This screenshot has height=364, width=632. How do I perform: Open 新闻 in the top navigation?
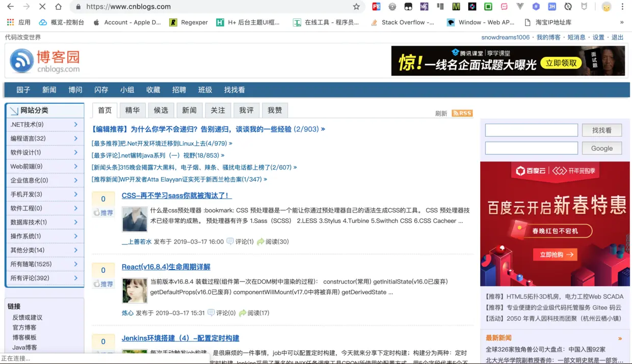click(49, 90)
